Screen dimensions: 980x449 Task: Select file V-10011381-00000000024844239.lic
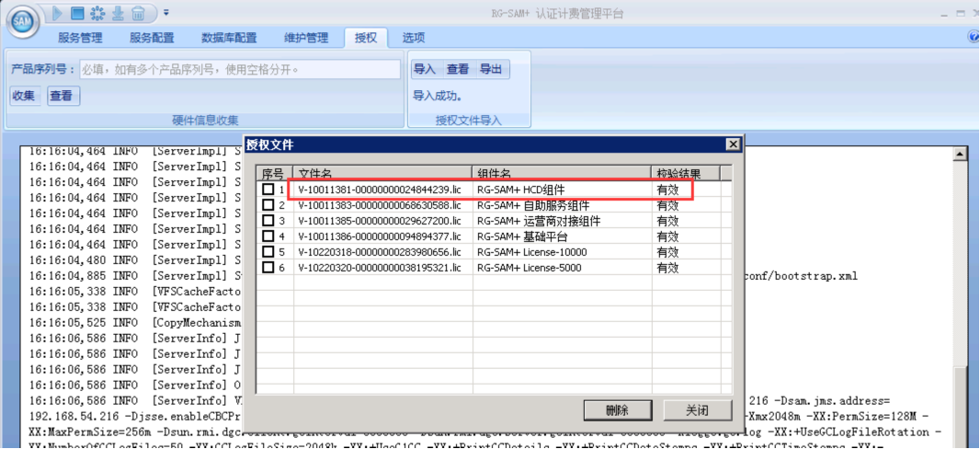pos(380,189)
